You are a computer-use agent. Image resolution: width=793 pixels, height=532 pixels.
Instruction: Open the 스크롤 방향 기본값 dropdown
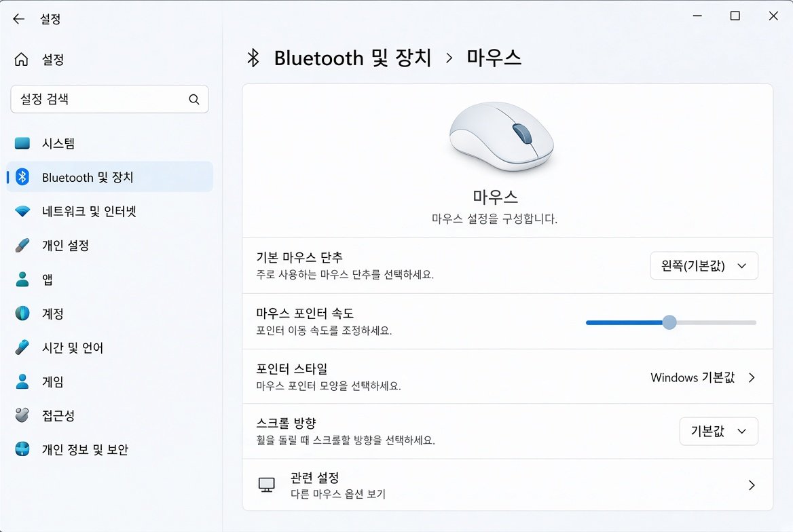pos(718,432)
